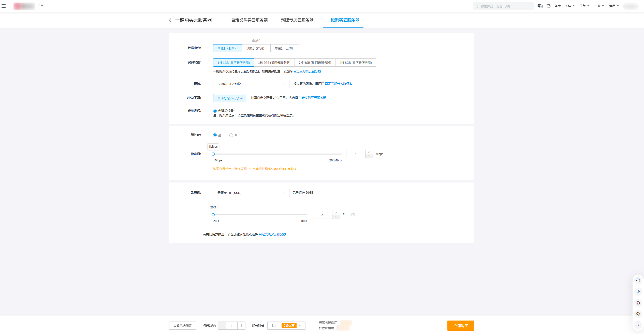Image resolution: width=644 pixels, height=334 pixels.
Task: Expand the 云硬盘3.0 (SSD) system disk dropdown
Action: coord(251,193)
